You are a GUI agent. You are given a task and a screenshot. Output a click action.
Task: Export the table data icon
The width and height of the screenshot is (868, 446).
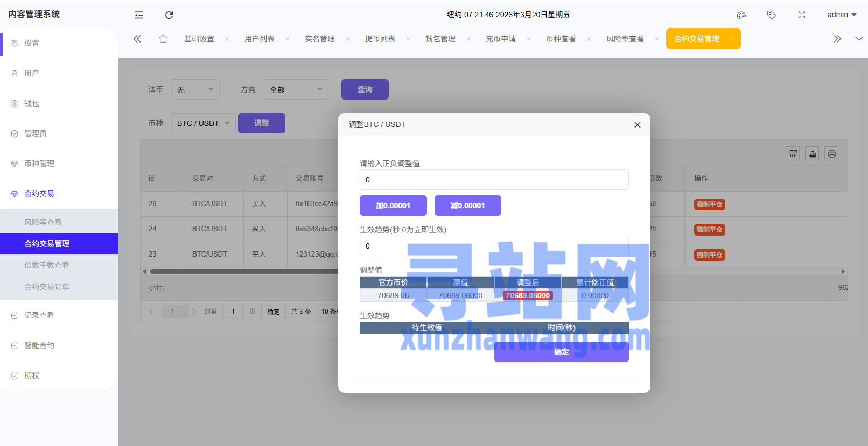pos(813,154)
